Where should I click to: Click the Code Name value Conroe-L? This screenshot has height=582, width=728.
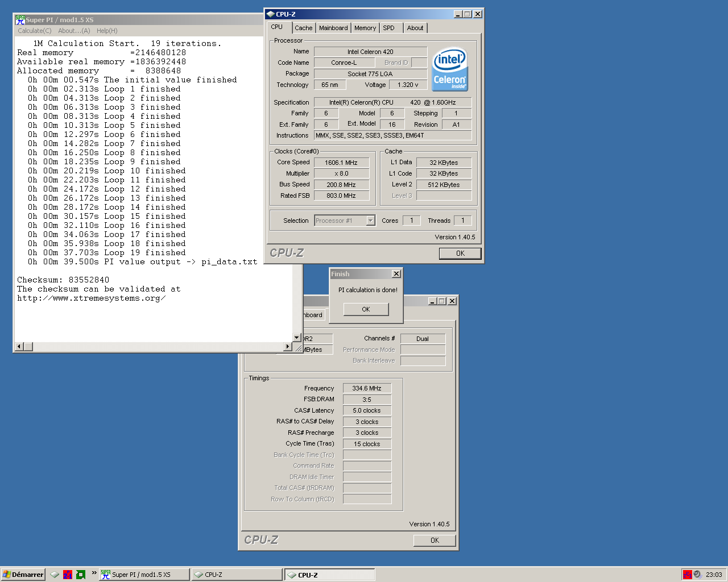pos(344,63)
